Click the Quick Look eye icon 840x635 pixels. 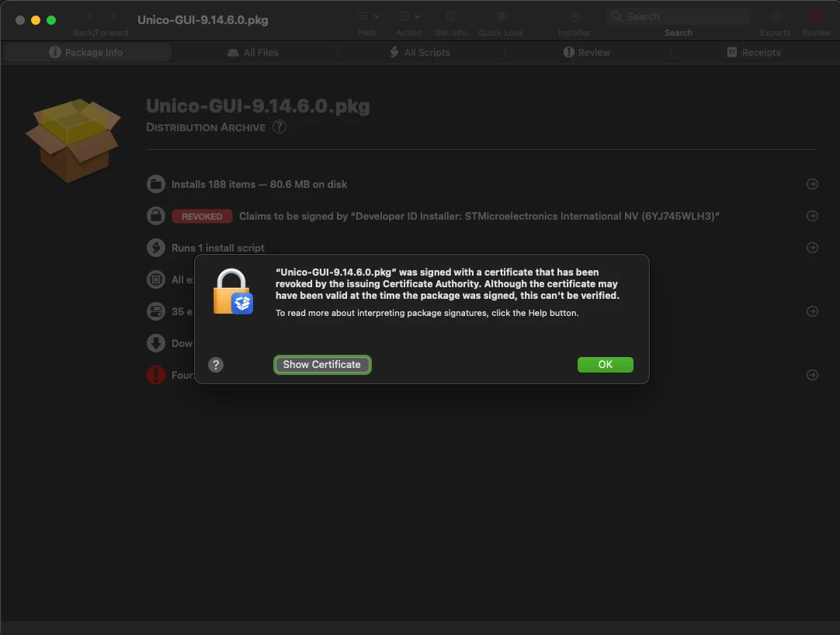click(x=501, y=16)
